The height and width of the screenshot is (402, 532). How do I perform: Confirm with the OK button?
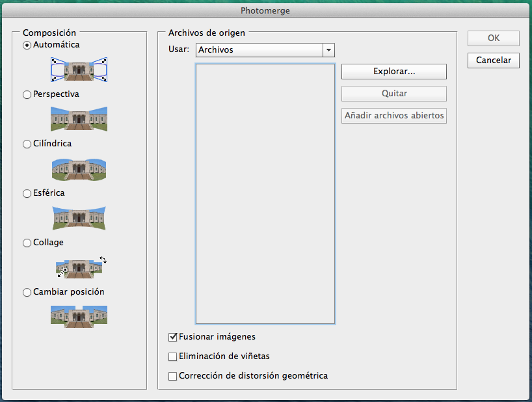coord(494,38)
